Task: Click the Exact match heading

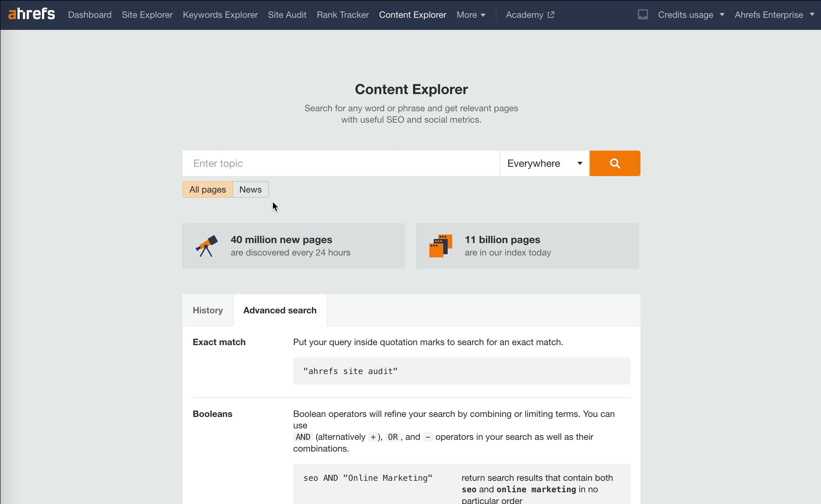Action: click(x=219, y=342)
